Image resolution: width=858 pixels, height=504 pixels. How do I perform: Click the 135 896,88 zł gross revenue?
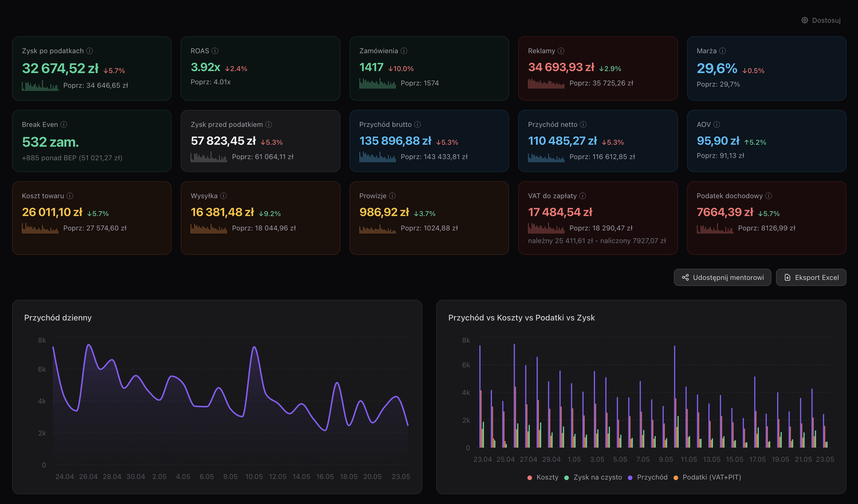click(x=395, y=141)
